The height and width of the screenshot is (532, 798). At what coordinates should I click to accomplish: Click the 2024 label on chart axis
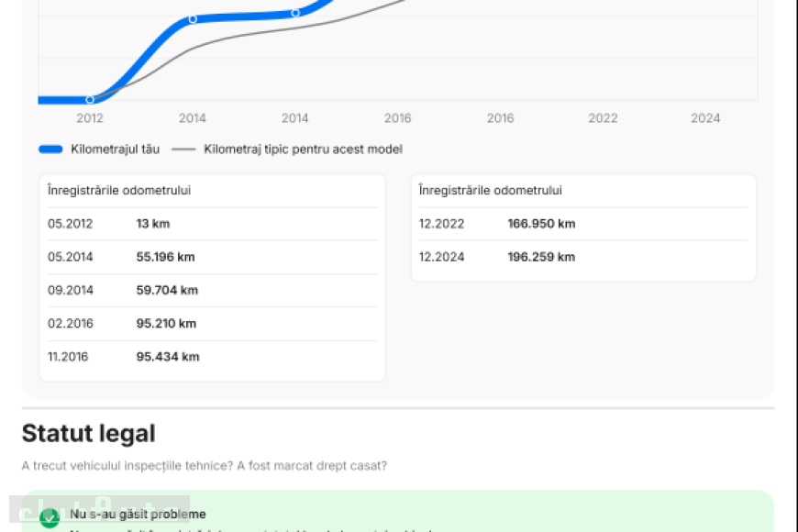point(705,118)
